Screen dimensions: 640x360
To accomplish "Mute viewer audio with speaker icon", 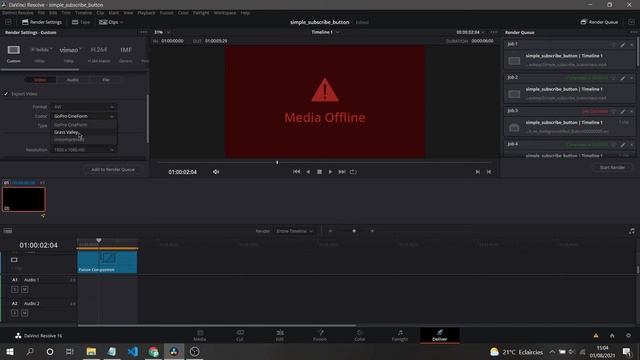I will 216,172.
